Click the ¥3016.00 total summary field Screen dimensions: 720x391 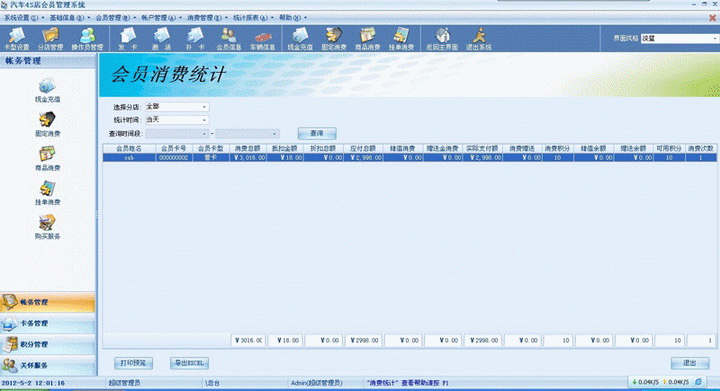point(248,341)
